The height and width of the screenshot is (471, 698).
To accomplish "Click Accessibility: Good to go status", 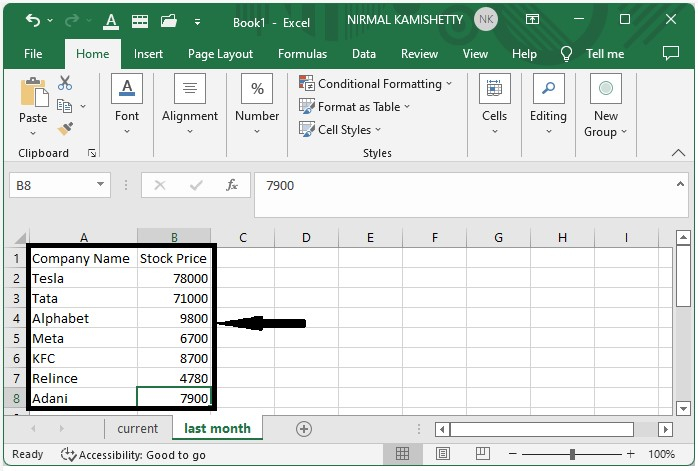I will (133, 454).
